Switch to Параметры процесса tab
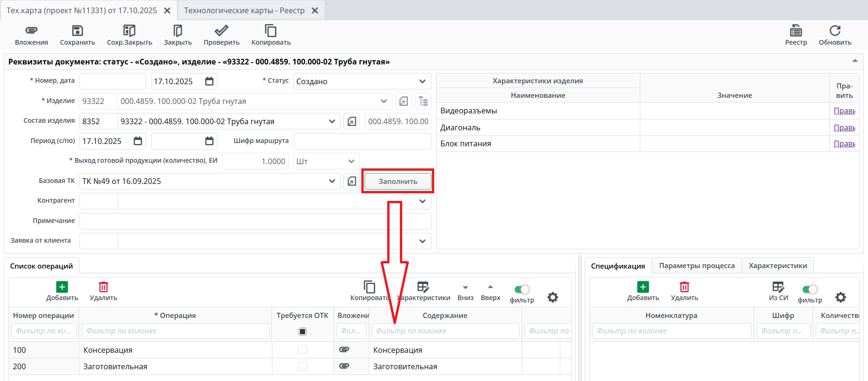This screenshot has height=381, width=868. coord(696,266)
